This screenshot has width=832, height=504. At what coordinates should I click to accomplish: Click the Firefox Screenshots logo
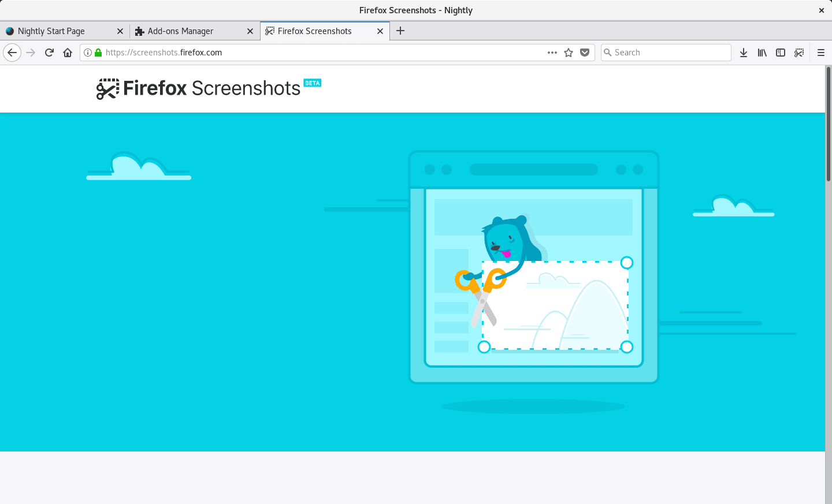209,88
